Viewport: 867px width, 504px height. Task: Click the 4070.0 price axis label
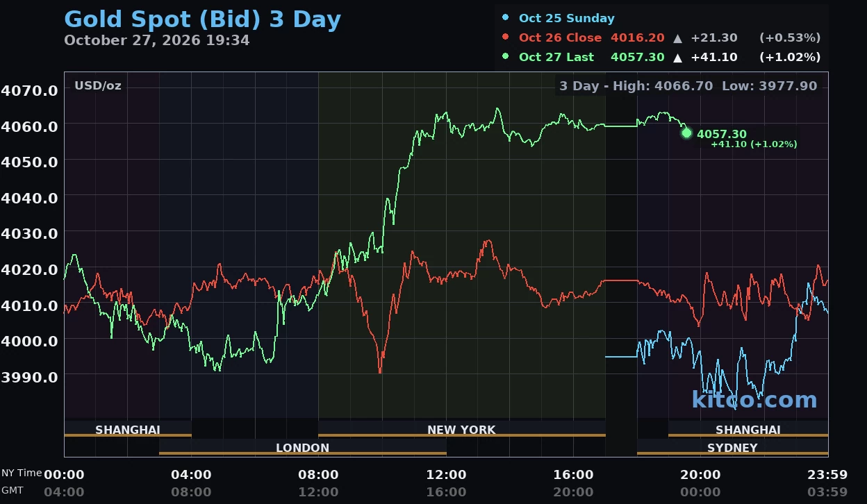[30, 90]
